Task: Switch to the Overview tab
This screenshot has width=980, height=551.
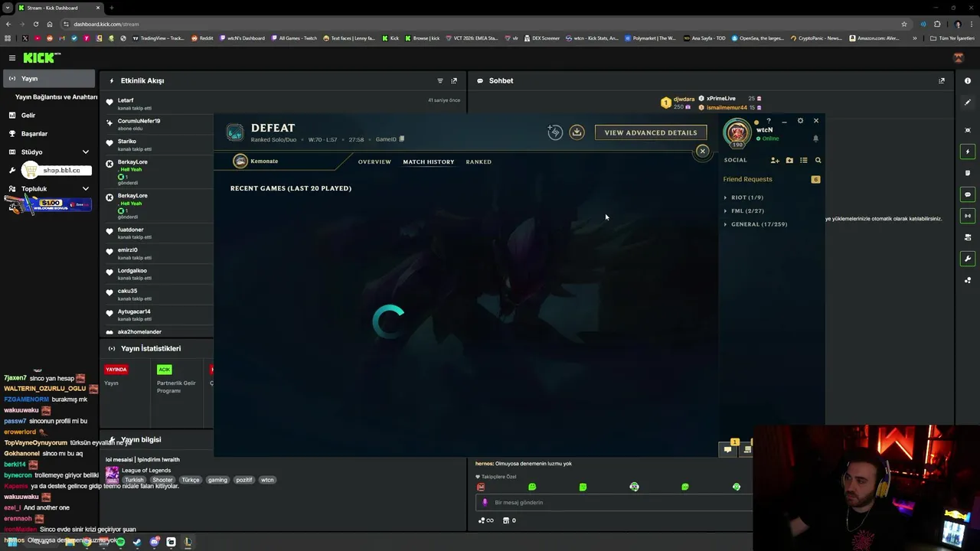Action: click(374, 162)
